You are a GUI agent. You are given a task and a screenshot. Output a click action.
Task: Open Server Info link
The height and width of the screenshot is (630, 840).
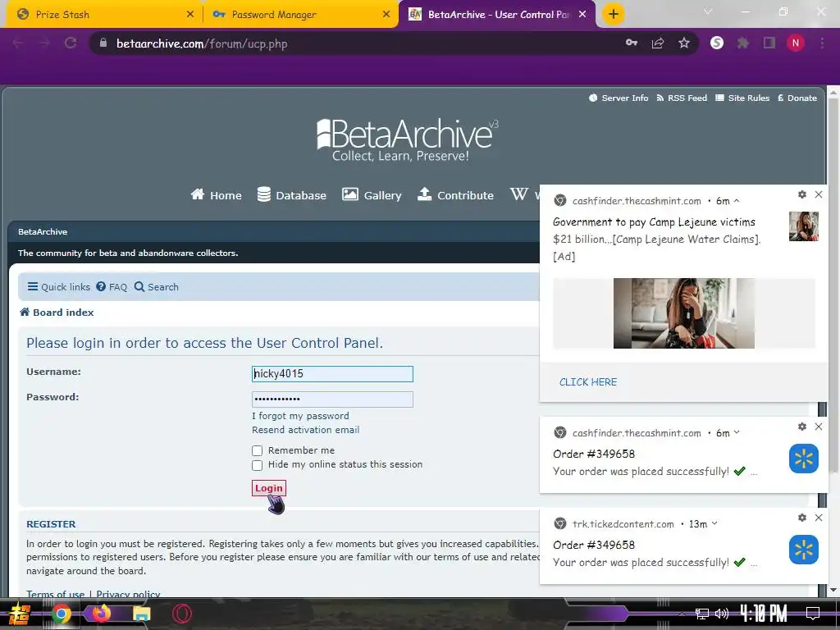point(619,98)
